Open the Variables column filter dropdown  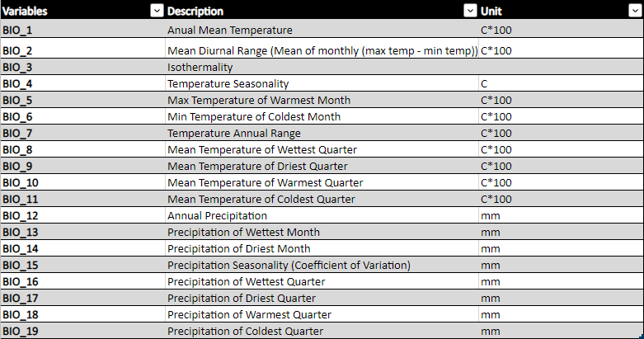pos(157,11)
